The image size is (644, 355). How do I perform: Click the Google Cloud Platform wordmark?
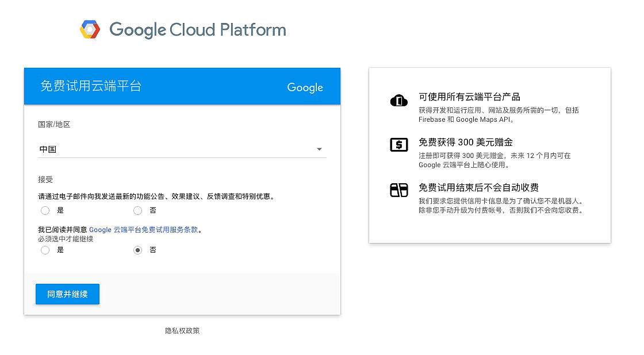pos(197,30)
